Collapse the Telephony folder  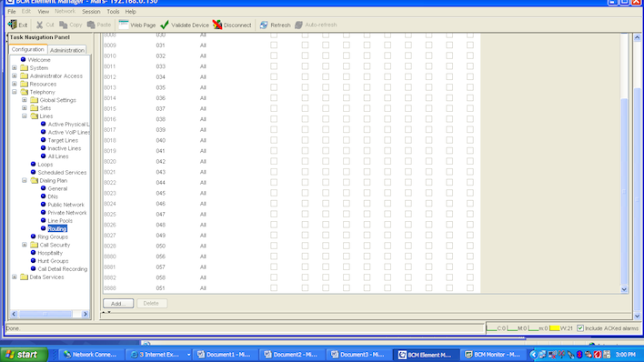tap(15, 92)
